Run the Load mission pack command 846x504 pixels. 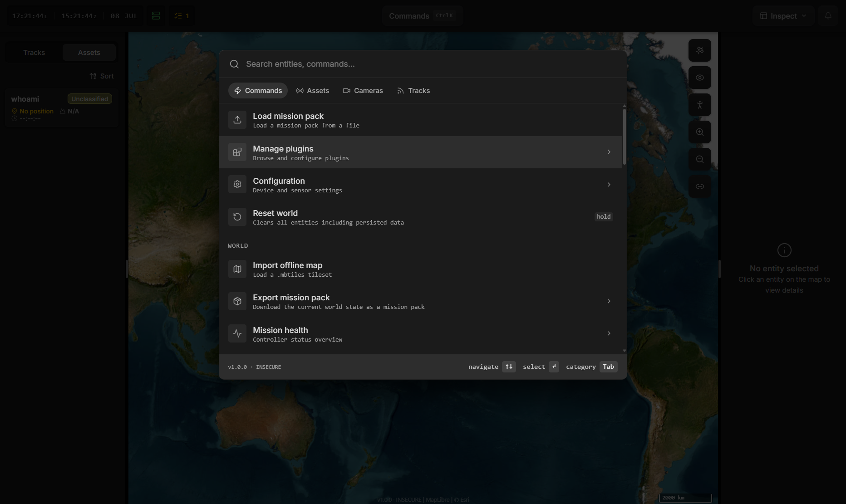421,120
